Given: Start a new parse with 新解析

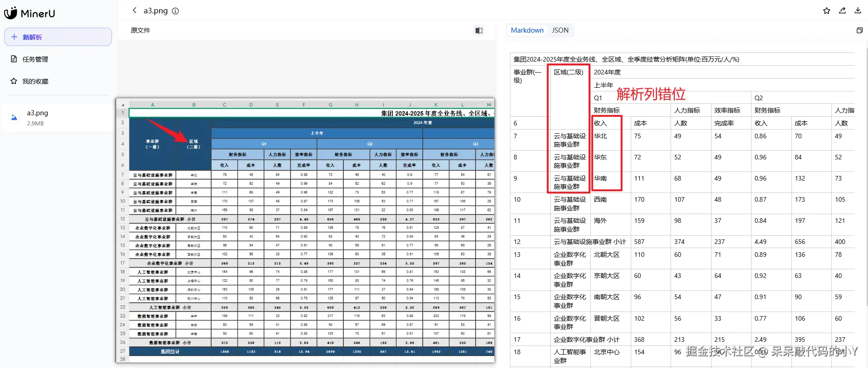Looking at the screenshot, I should 58,37.
